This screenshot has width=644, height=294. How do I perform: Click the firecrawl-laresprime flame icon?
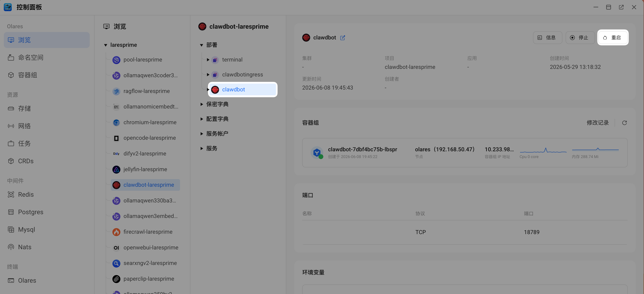point(116,232)
